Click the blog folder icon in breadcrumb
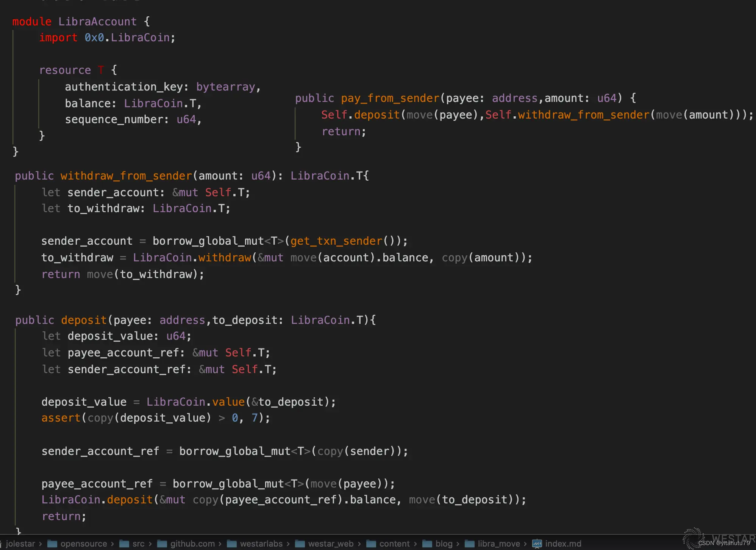Image resolution: width=756 pixels, height=550 pixels. coord(427,544)
